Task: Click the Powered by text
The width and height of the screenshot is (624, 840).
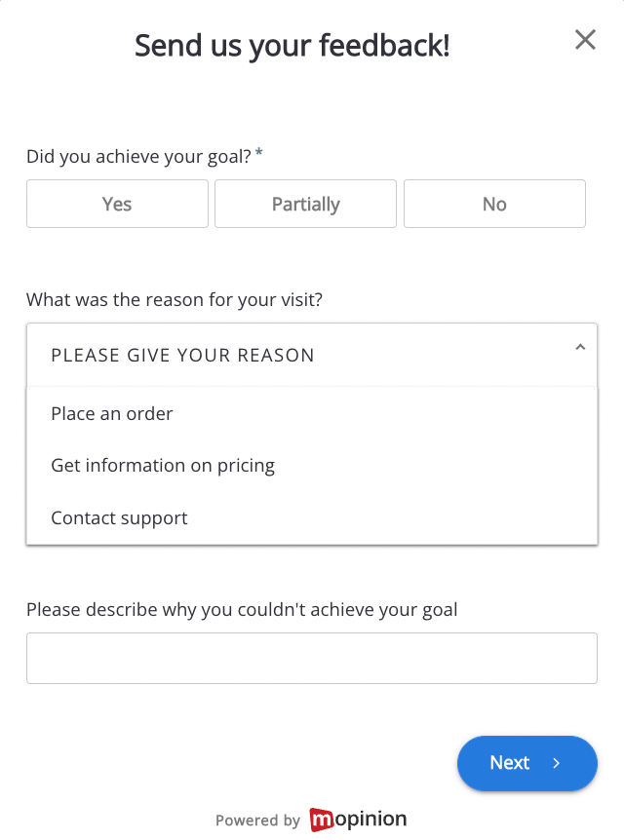Action: (257, 821)
